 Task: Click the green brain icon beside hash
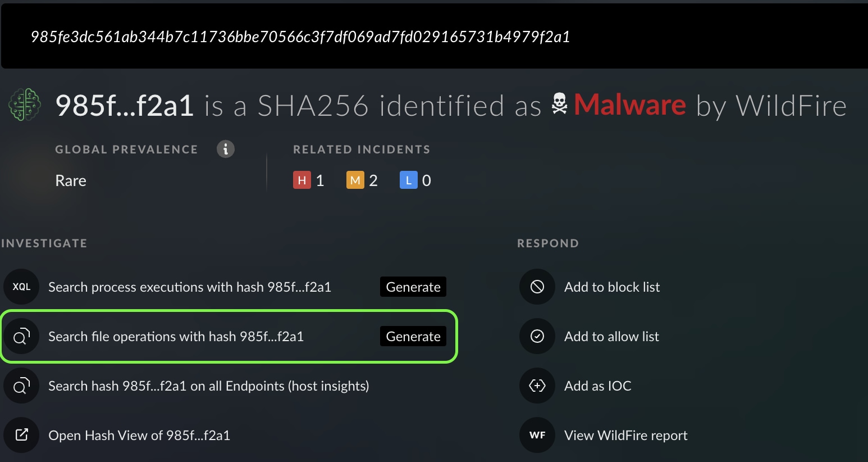[25, 105]
